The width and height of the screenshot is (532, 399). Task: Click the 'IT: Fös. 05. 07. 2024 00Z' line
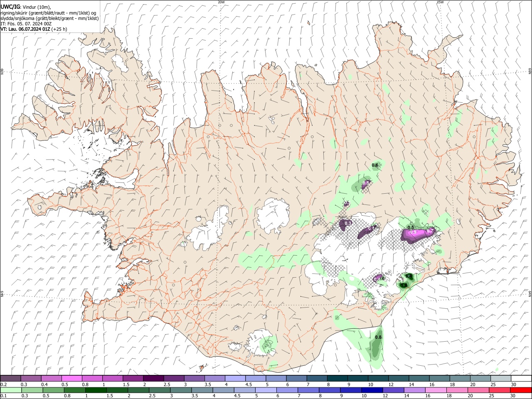coord(26,24)
